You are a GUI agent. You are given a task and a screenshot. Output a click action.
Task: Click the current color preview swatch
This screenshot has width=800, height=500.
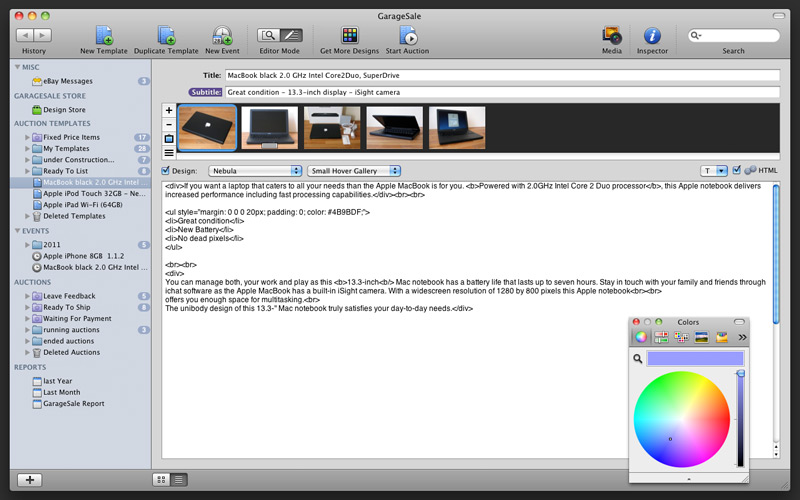[x=695, y=359]
